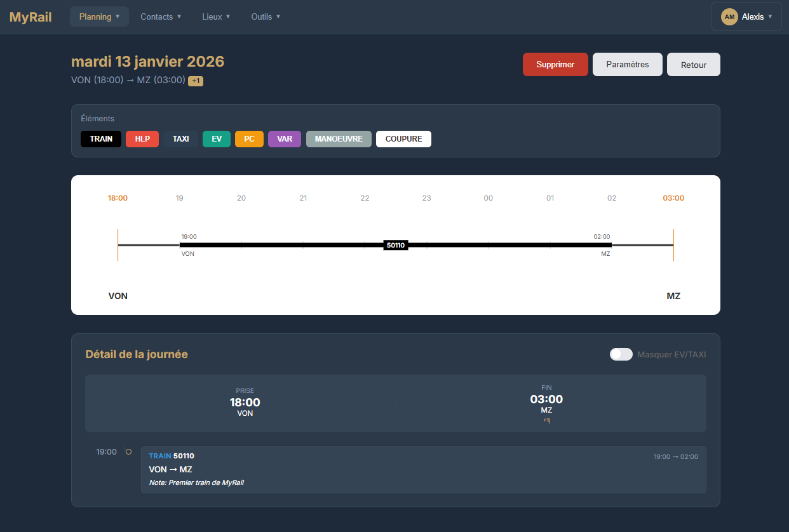Select the grey MANOEUVRE element chip
Screen dimensions: 789x532
tap(339, 139)
